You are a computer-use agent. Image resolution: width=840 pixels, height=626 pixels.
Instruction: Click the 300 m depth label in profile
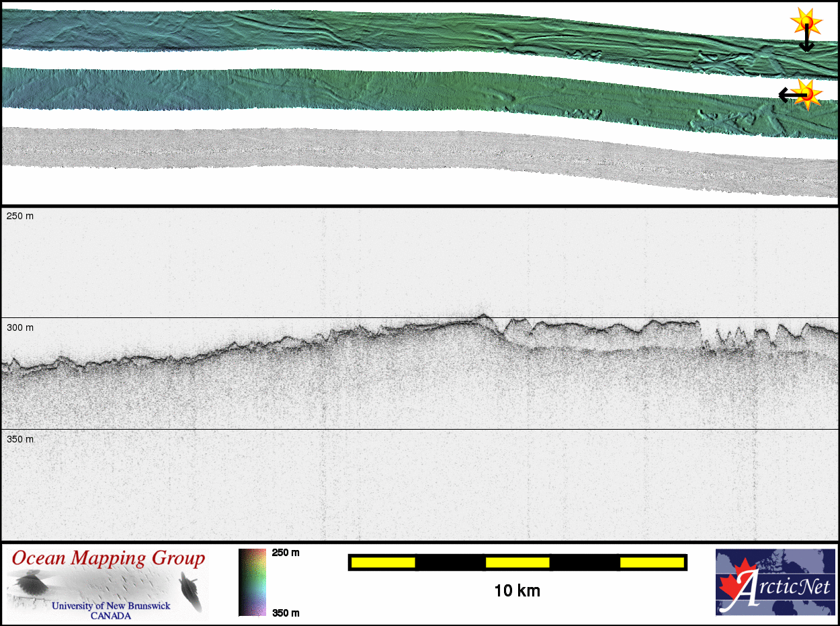coord(20,327)
